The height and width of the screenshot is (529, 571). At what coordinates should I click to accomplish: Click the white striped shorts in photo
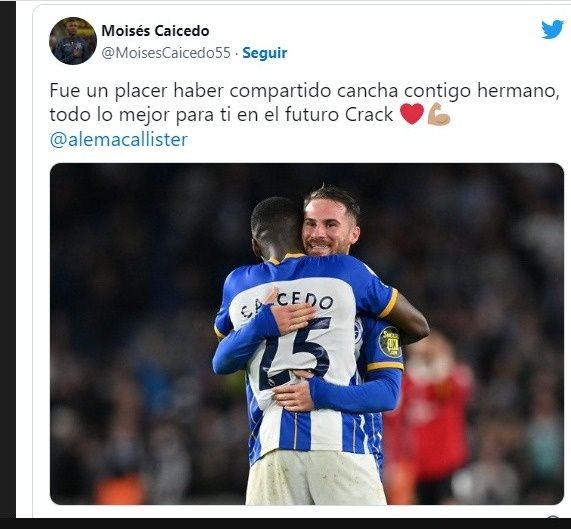click(316, 477)
